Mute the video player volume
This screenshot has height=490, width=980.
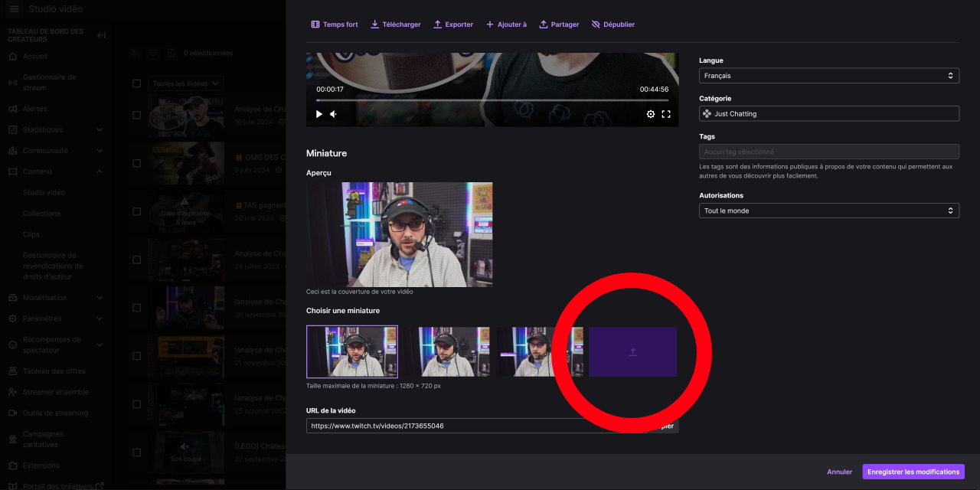334,114
